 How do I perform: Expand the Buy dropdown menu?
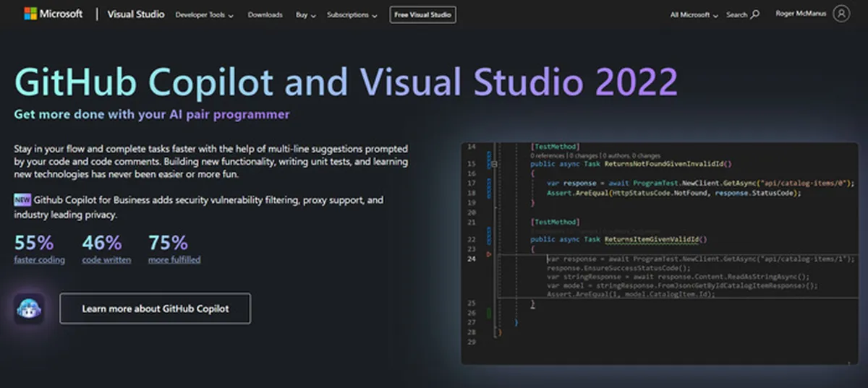pyautogui.click(x=305, y=14)
